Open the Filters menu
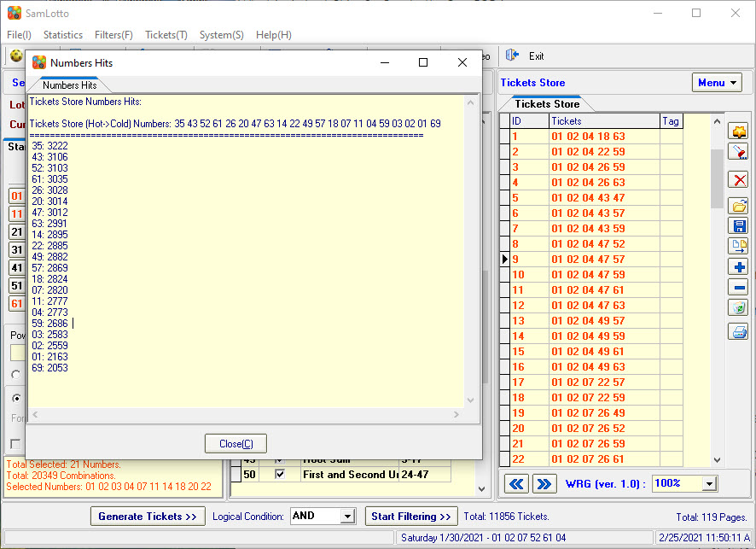 tap(113, 35)
